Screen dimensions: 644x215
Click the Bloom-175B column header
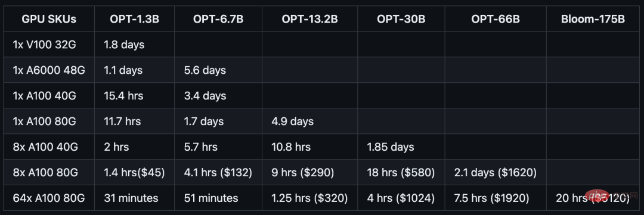593,19
